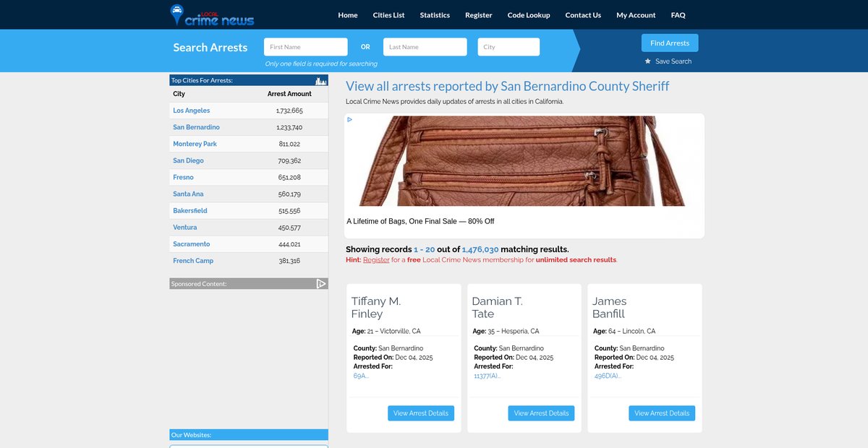868x448 pixels.
Task: Open the Home menu item
Action: 348,15
